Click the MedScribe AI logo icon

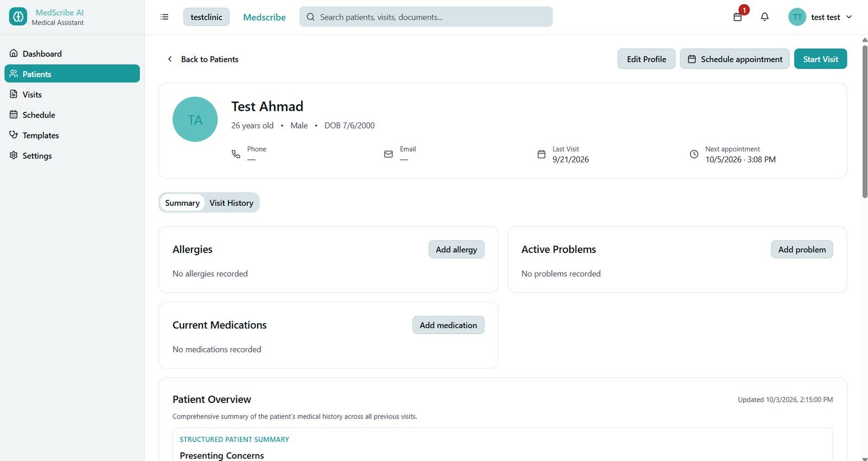click(x=18, y=17)
